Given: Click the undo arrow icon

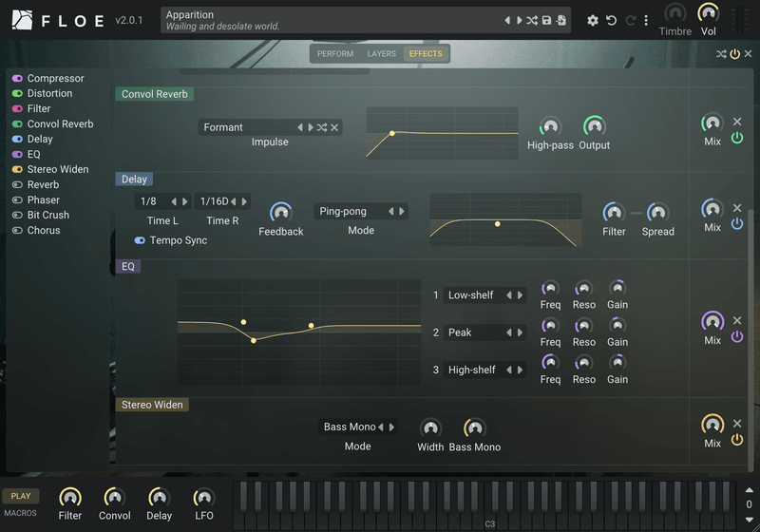Looking at the screenshot, I should (611, 20).
